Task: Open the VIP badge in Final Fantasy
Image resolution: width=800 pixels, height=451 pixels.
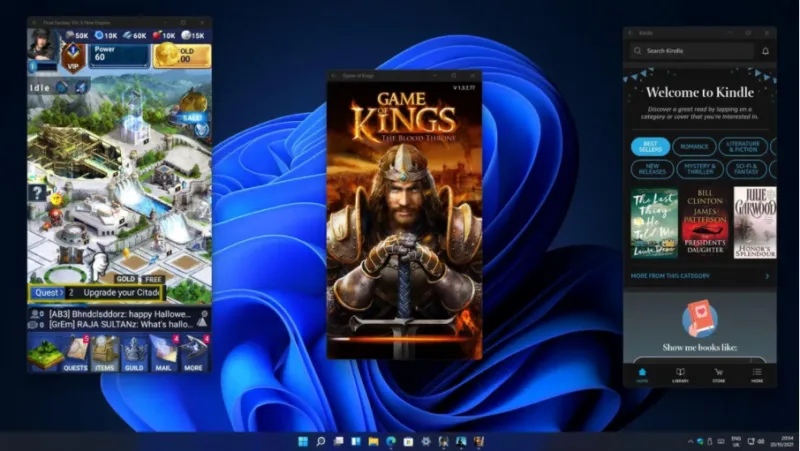Action: tap(73, 58)
